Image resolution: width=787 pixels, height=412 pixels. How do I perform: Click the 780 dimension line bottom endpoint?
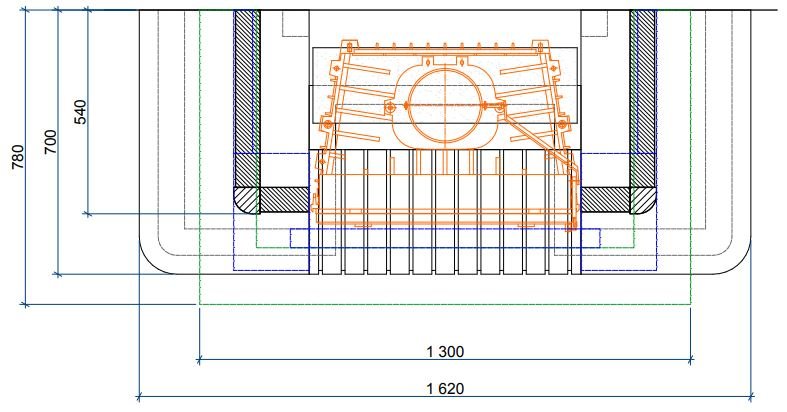click(x=25, y=303)
